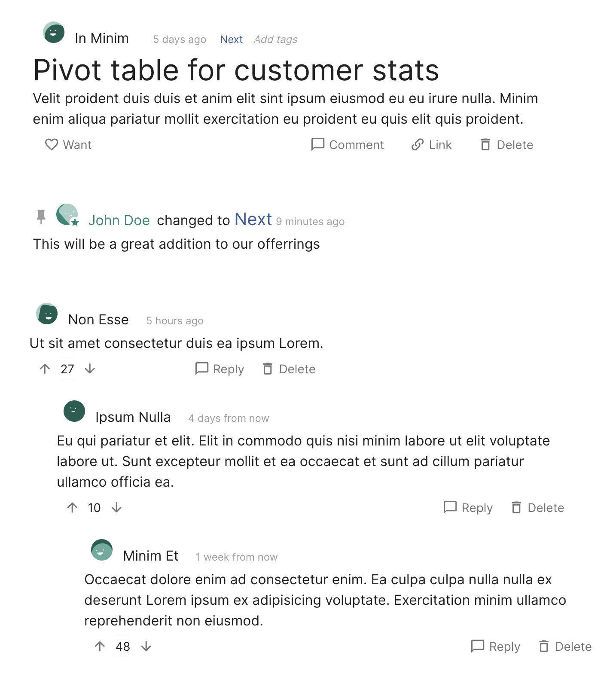Downvote the Minim Et comment
This screenshot has width=616, height=677.
(146, 647)
